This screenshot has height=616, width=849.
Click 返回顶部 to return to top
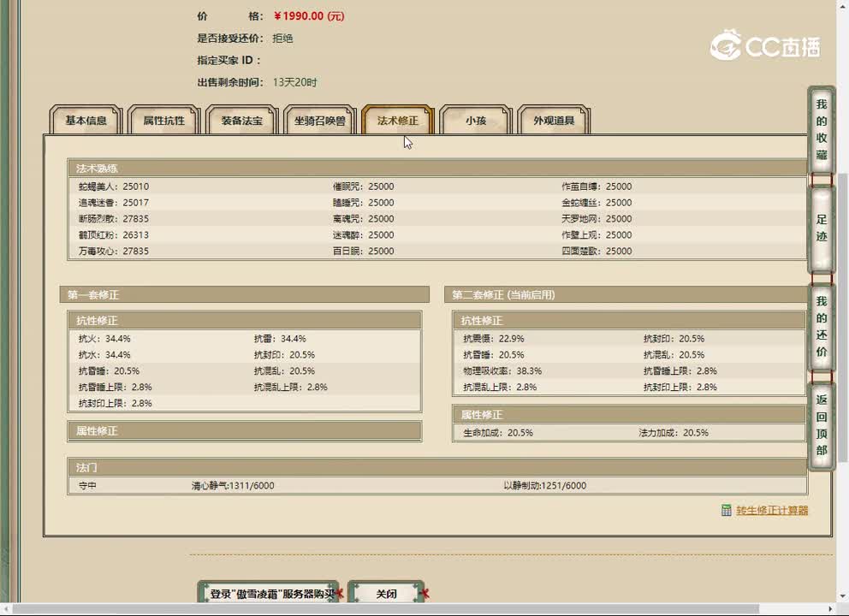tap(822, 425)
